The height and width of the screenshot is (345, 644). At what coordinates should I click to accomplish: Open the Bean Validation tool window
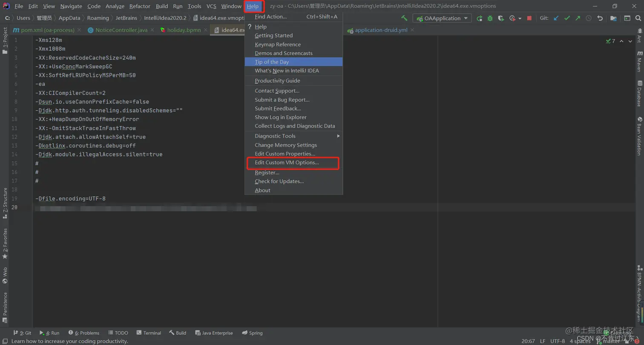[639, 136]
